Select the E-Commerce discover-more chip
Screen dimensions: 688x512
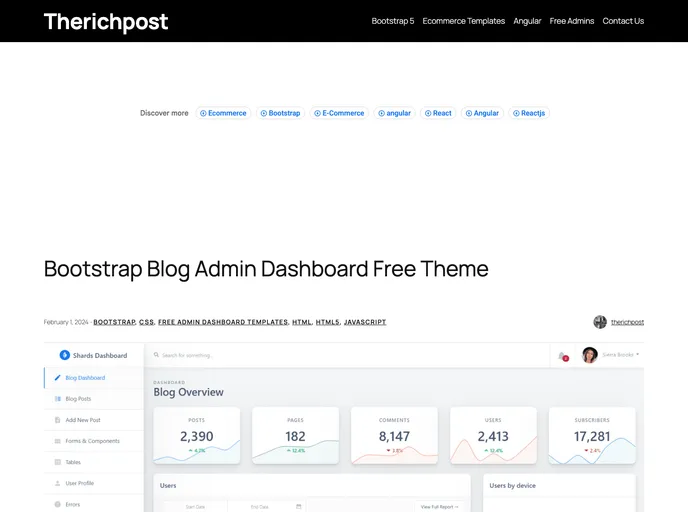(338, 113)
